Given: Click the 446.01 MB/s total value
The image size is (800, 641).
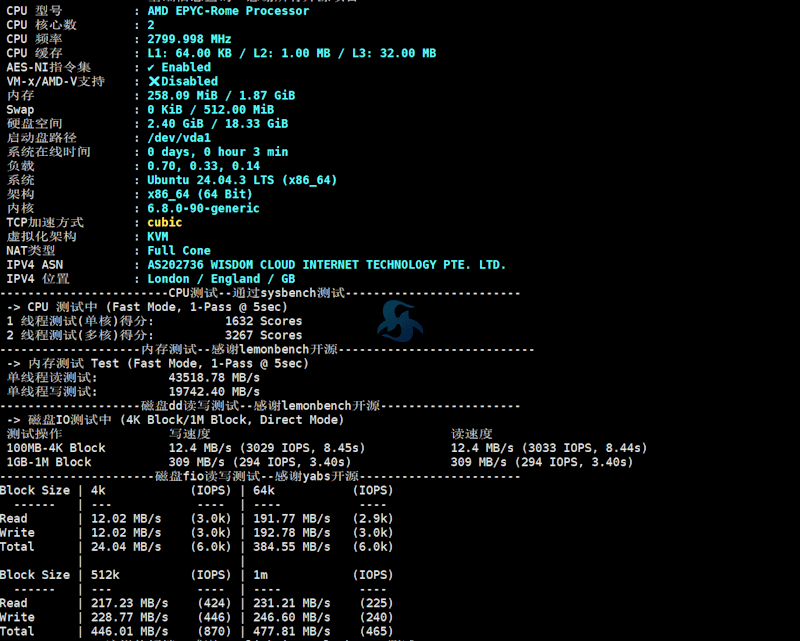Looking at the screenshot, I should coord(129,632).
